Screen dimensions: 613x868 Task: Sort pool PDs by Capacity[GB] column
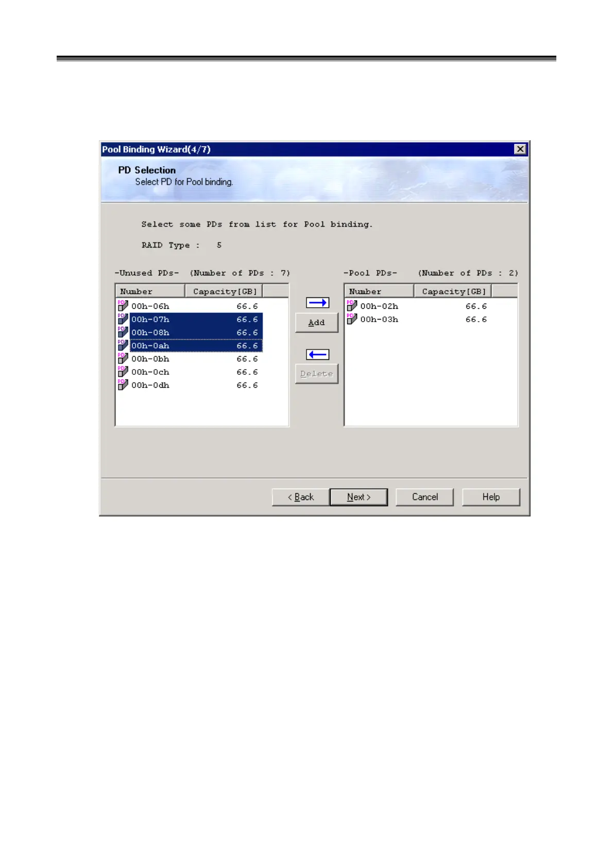click(x=453, y=291)
